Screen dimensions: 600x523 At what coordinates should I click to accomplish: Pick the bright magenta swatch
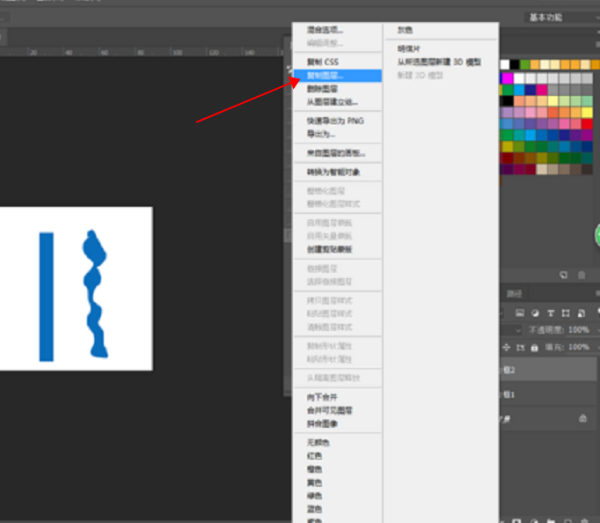pos(507,78)
